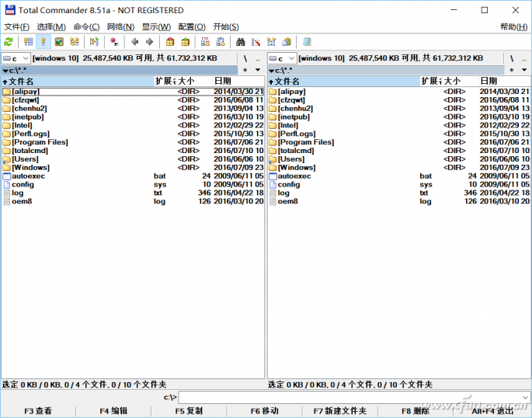This screenshot has width=532, height=418.
Task: Select [Program Files] folder in left panel
Action: (x=133, y=142)
